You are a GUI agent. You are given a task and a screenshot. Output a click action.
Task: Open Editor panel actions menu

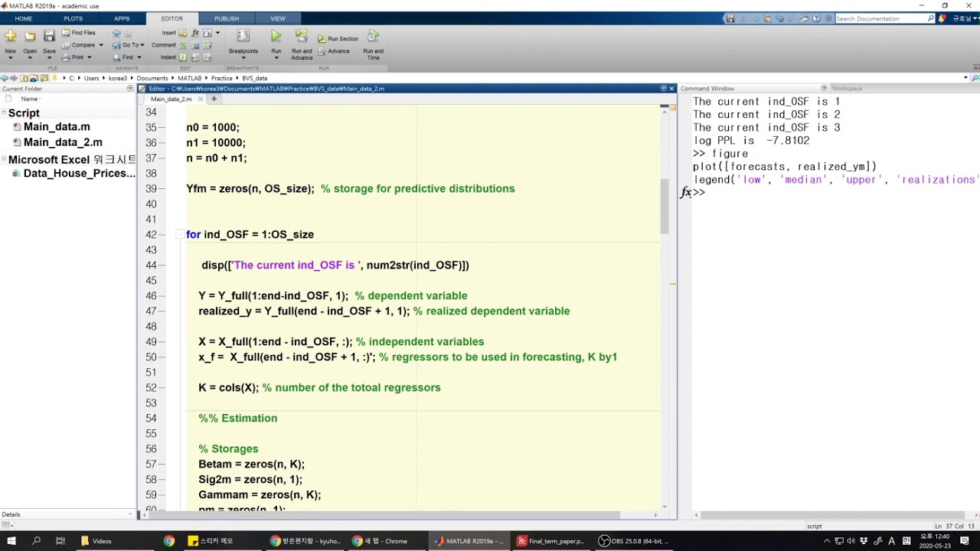pyautogui.click(x=664, y=89)
